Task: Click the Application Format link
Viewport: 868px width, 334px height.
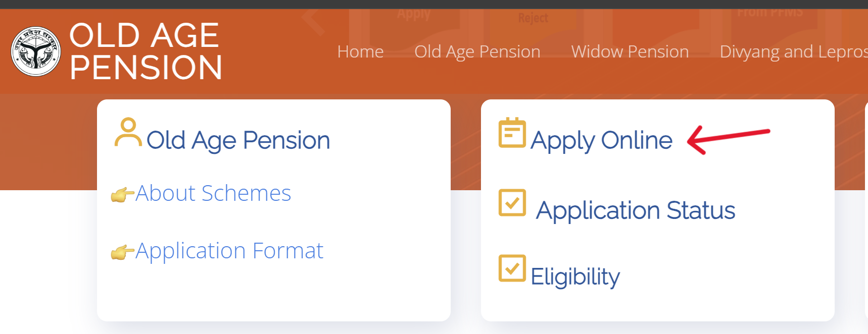Action: point(229,251)
